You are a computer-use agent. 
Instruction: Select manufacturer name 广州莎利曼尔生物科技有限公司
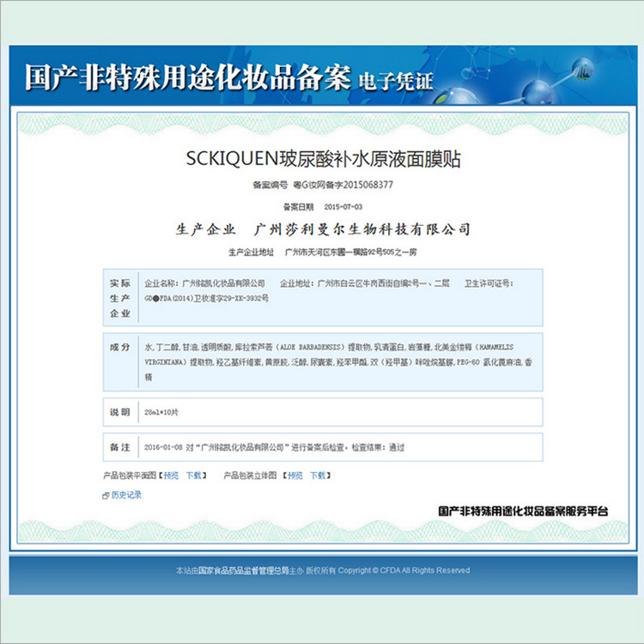[362, 229]
